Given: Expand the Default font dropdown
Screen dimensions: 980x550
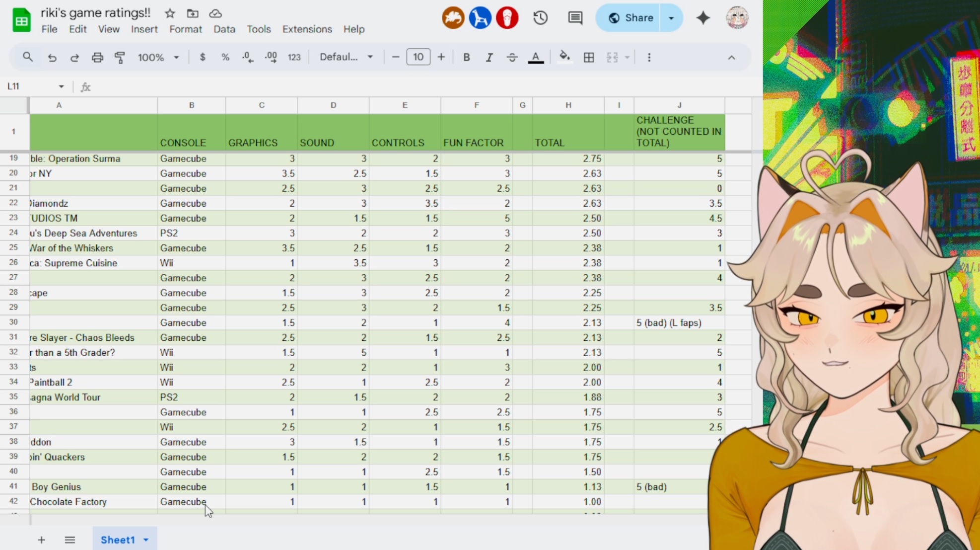Looking at the screenshot, I should tap(346, 57).
